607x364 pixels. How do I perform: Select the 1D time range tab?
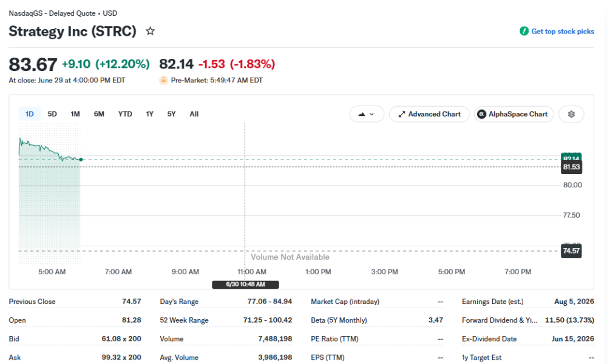tap(29, 114)
